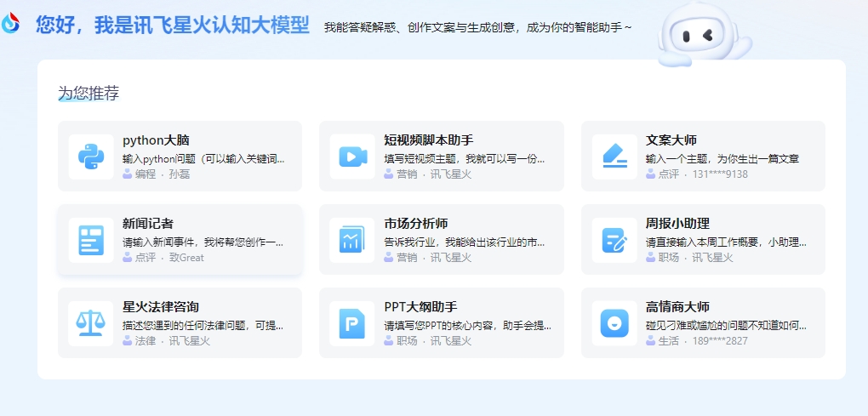Click description '填写短视频主题，我就可以写一份...'
The height and width of the screenshot is (416, 868).
coord(465,159)
